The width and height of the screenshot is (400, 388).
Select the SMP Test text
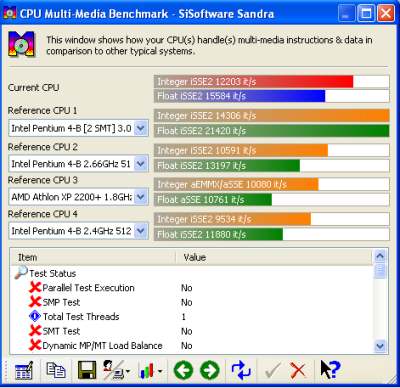[61, 302]
